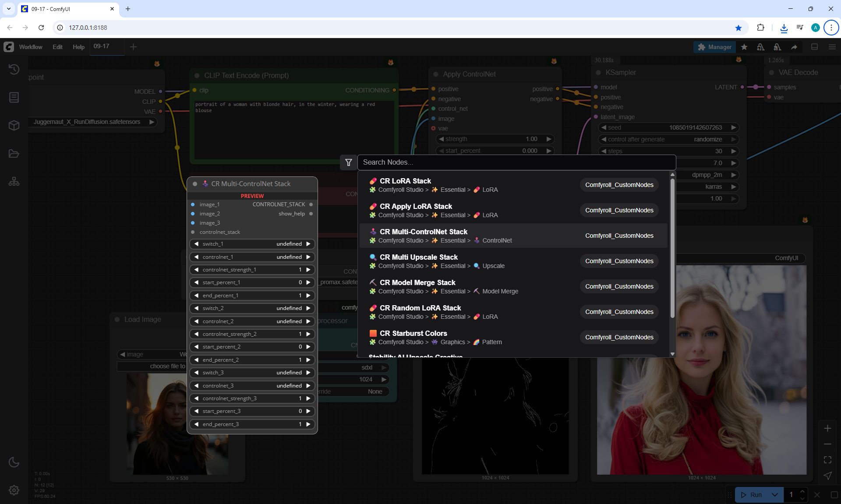
Task: Click the Manager button
Action: pyautogui.click(x=714, y=47)
